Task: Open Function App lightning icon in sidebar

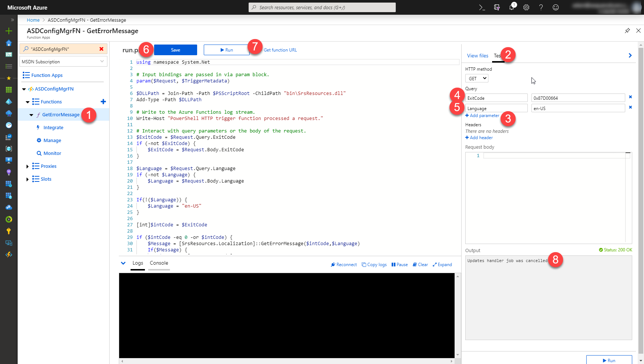Action: (9, 254)
